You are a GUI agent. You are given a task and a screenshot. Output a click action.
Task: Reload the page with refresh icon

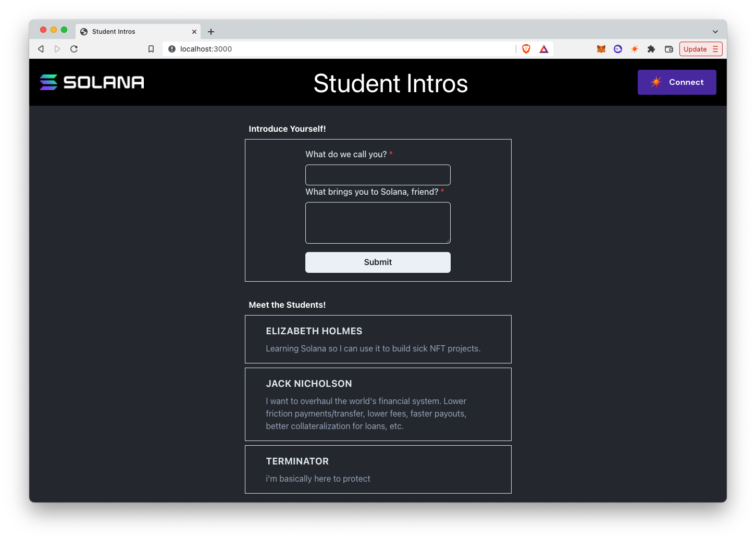tap(74, 49)
